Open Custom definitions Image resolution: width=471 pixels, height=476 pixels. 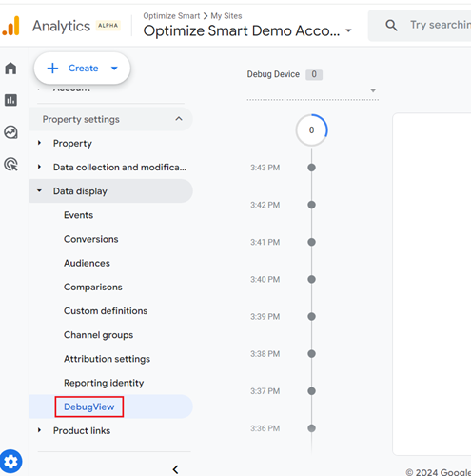click(x=106, y=311)
